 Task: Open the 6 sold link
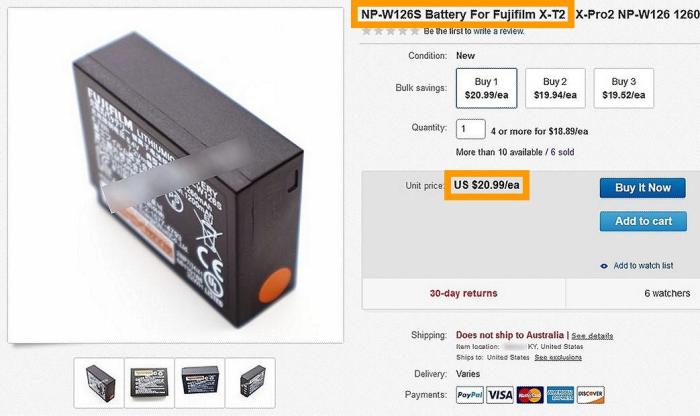[562, 152]
